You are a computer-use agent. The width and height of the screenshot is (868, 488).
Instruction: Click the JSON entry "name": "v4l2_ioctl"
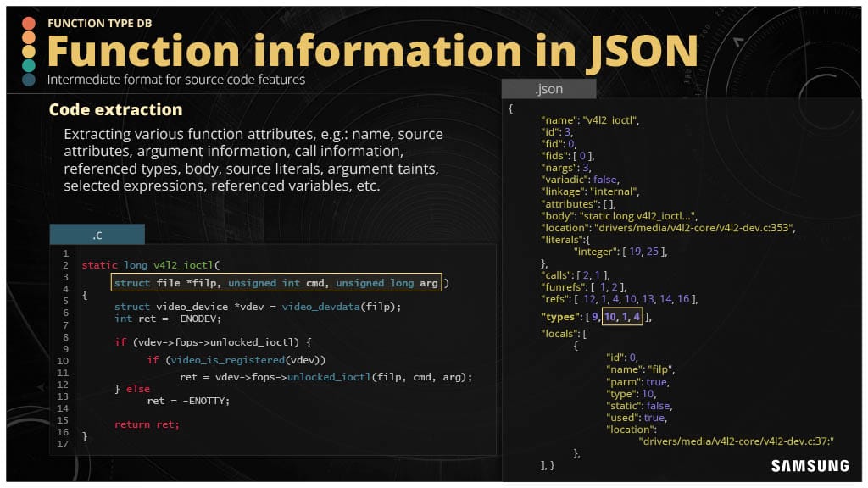tap(590, 120)
